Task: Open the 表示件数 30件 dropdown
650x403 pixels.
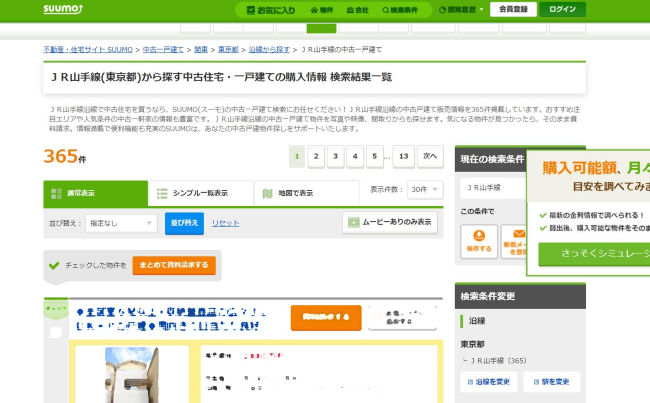Action: tap(423, 190)
